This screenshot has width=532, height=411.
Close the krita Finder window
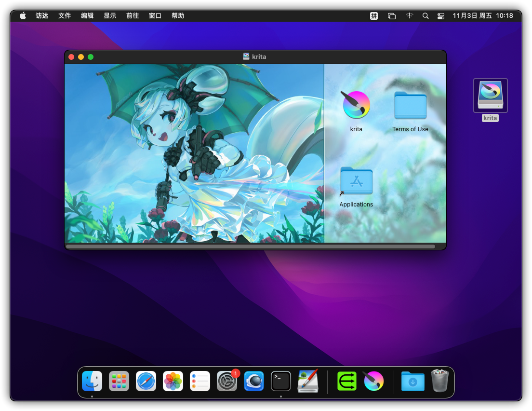click(x=71, y=57)
